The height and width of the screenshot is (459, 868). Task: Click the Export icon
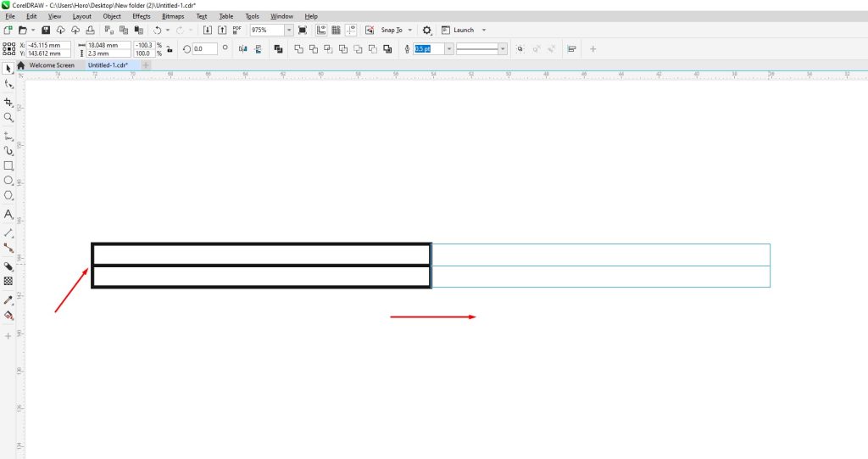point(222,30)
